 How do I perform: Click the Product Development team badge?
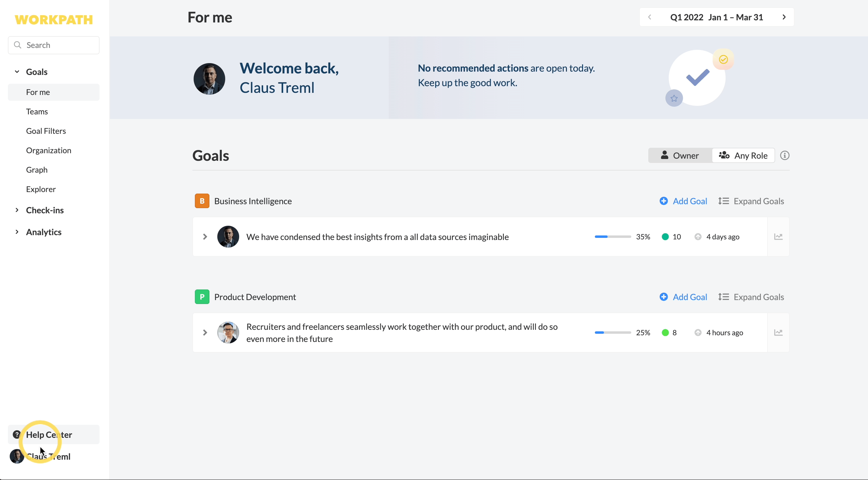point(202,297)
